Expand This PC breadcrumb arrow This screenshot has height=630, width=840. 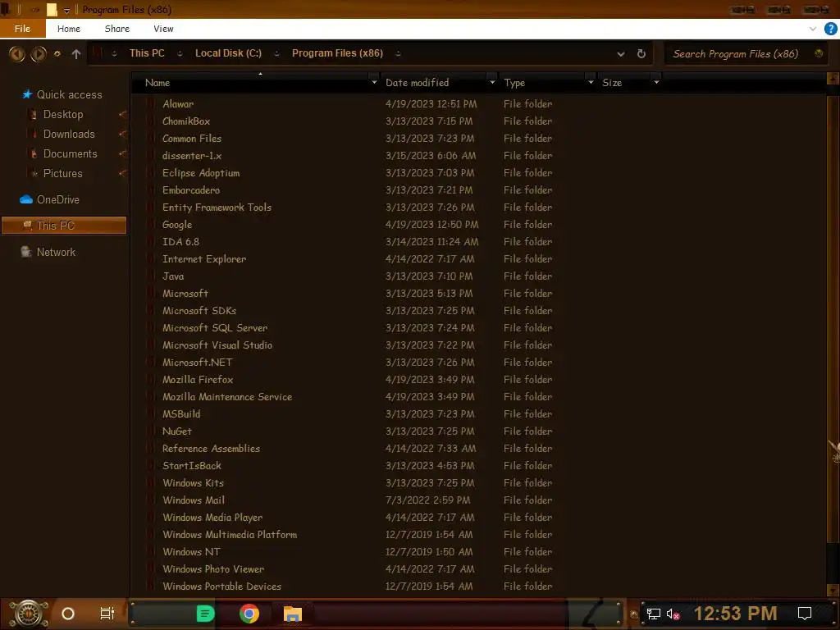(x=180, y=53)
